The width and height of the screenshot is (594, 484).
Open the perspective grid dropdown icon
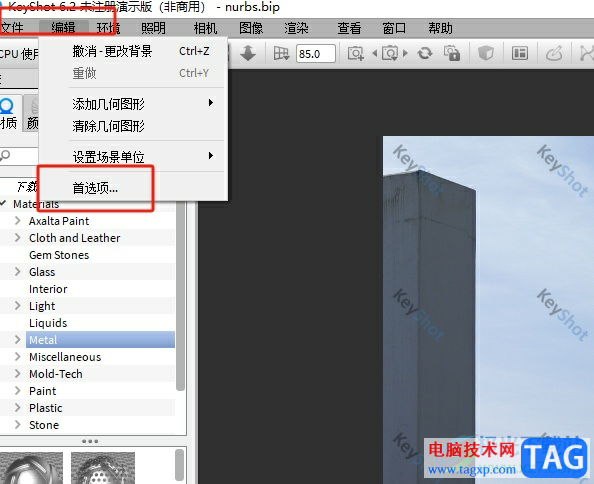[x=281, y=53]
